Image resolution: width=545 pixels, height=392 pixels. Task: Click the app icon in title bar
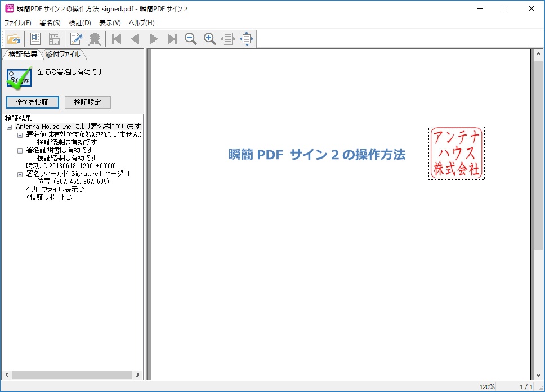point(10,8)
